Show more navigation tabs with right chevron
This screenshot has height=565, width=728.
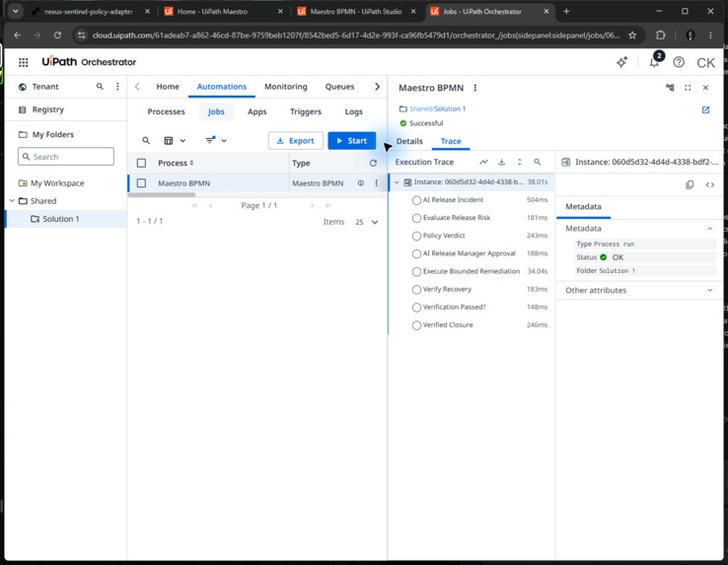[377, 87]
